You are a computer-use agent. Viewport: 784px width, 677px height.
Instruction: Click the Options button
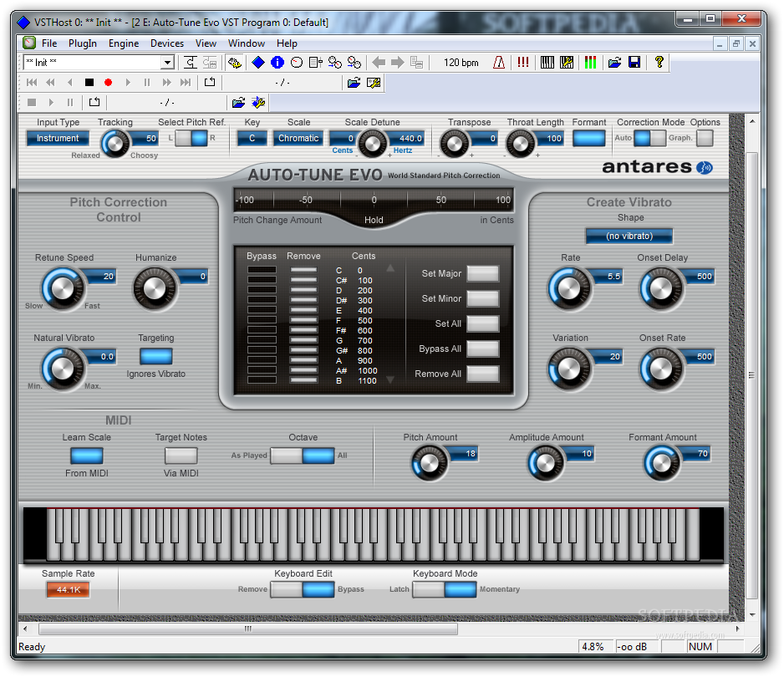tap(705, 138)
